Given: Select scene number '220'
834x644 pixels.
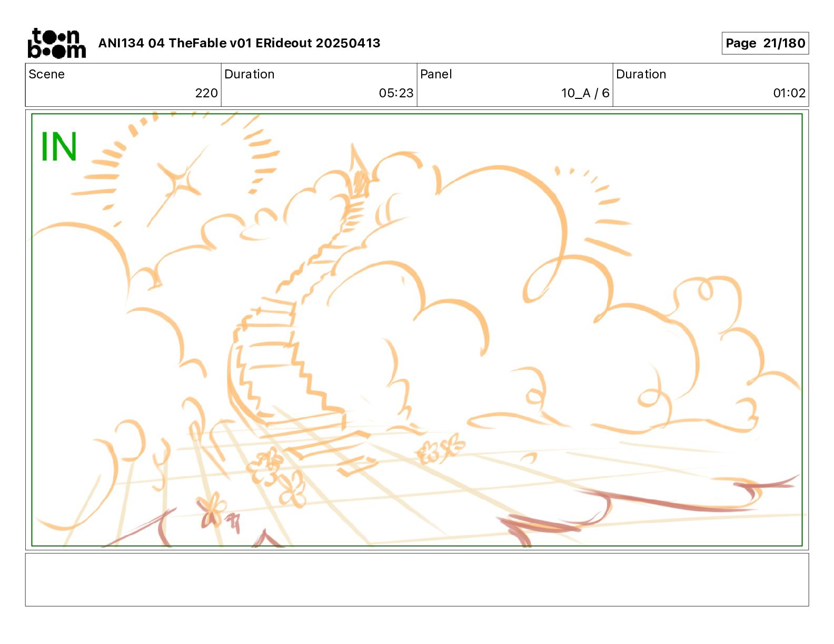Looking at the screenshot, I should point(206,93).
